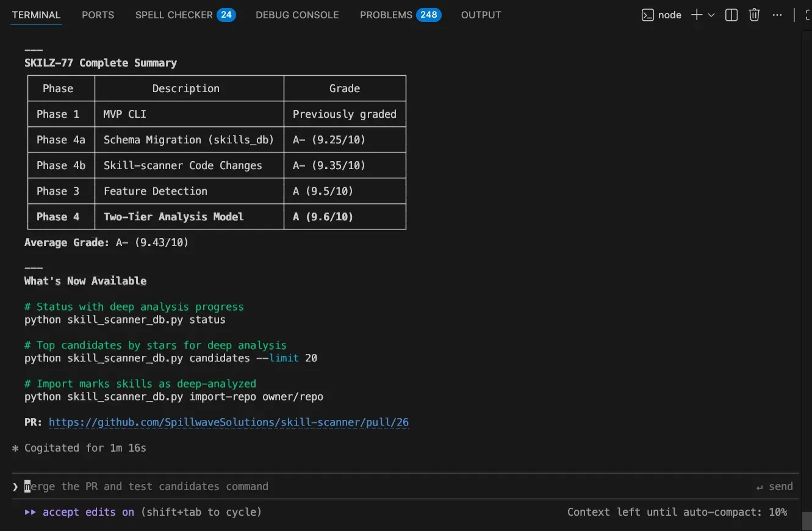Click the PROBLEMS badge count 248
Image resolution: width=812 pixels, height=531 pixels.
pyautogui.click(x=429, y=15)
